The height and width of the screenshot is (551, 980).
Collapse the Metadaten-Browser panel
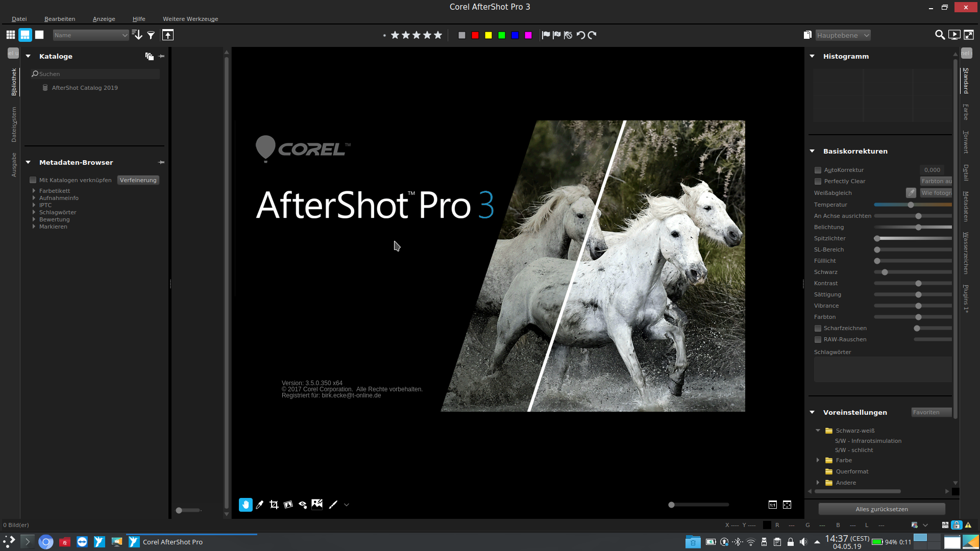tap(28, 162)
